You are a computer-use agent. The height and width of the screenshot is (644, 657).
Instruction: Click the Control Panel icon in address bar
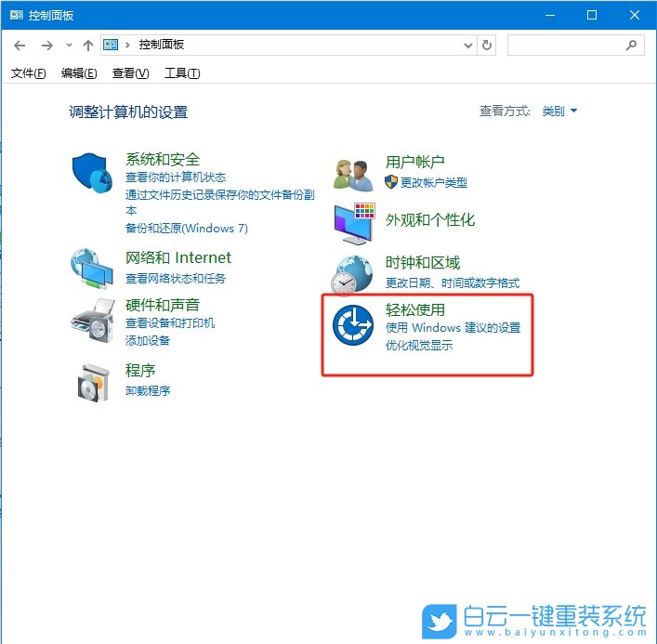(x=111, y=45)
